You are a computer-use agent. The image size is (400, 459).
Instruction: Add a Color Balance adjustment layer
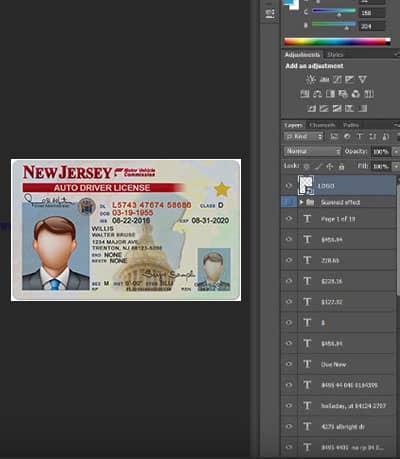click(x=317, y=94)
